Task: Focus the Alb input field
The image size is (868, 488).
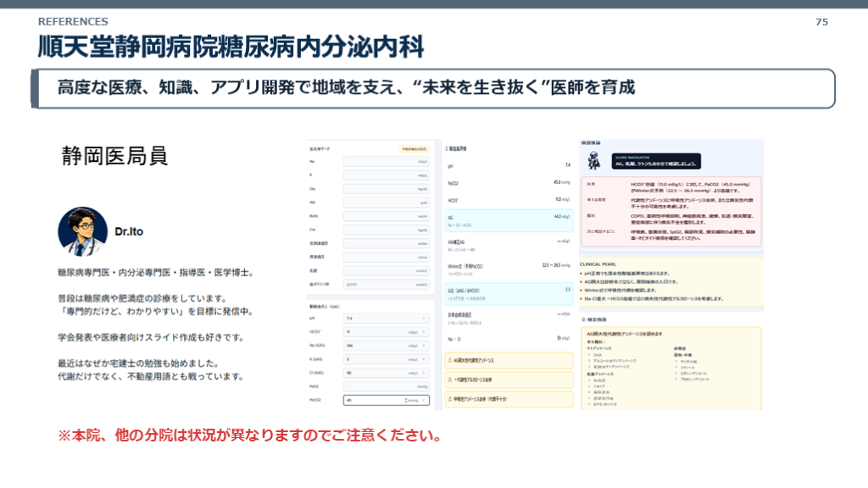Action: 387,202
